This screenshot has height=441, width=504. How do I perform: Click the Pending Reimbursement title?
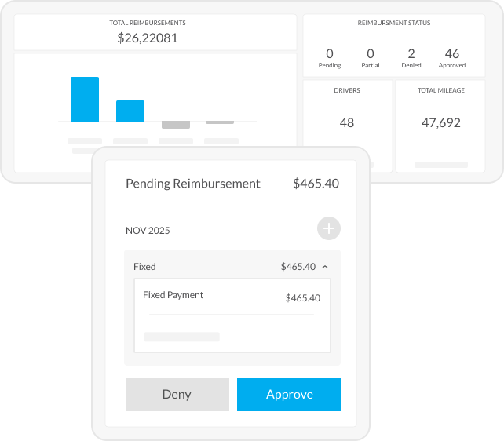(x=193, y=184)
